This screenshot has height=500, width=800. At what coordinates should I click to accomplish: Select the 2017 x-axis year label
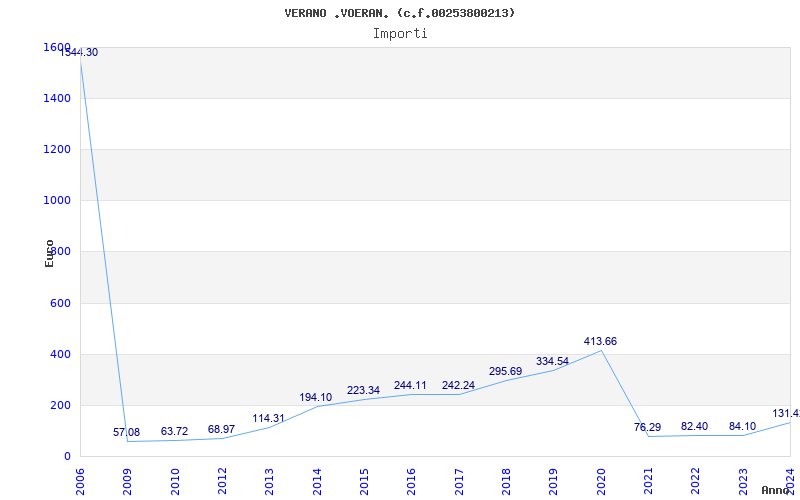tap(458, 480)
